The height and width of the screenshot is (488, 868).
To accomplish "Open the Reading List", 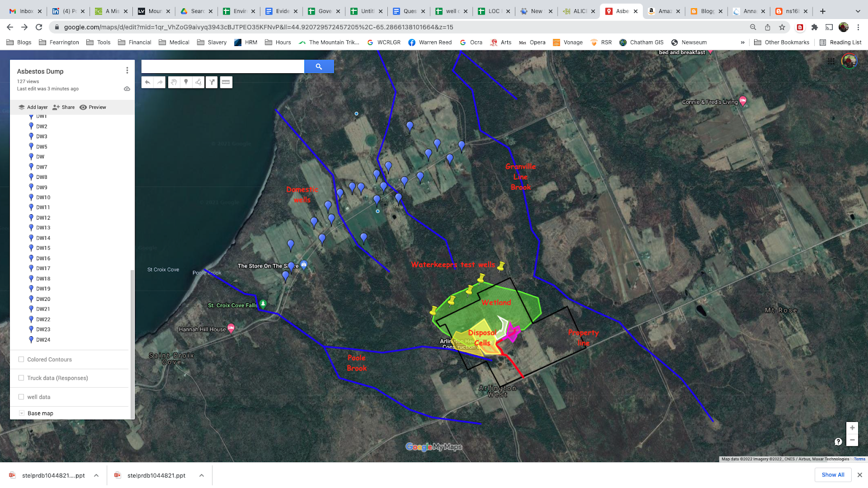I will [840, 42].
